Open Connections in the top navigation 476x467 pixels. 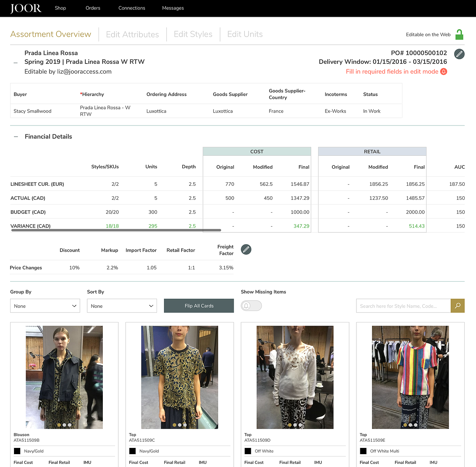[132, 8]
